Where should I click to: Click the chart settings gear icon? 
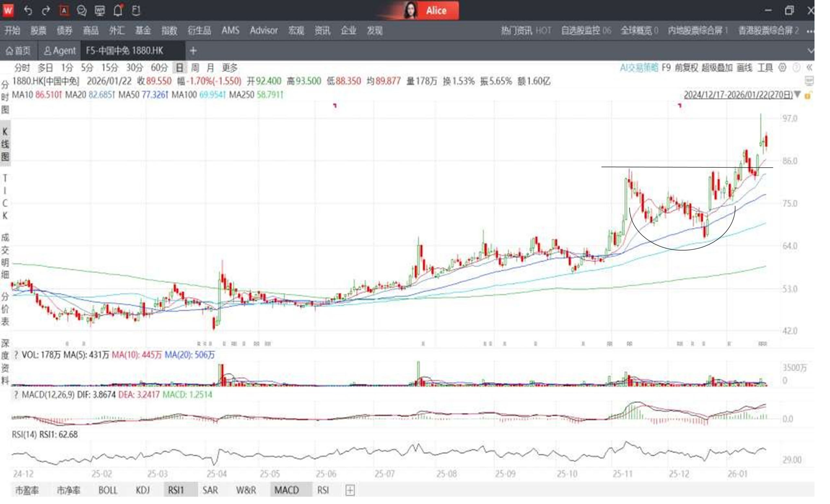click(x=782, y=68)
